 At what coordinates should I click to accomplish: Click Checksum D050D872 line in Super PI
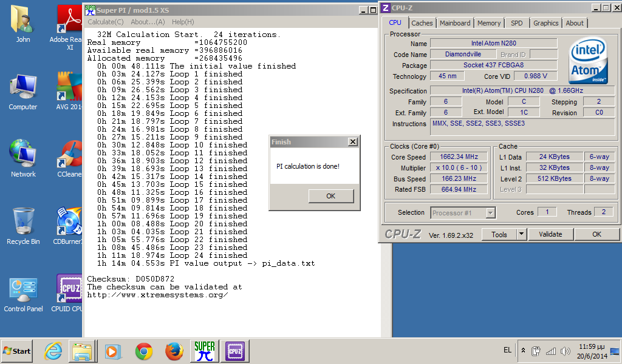131,279
